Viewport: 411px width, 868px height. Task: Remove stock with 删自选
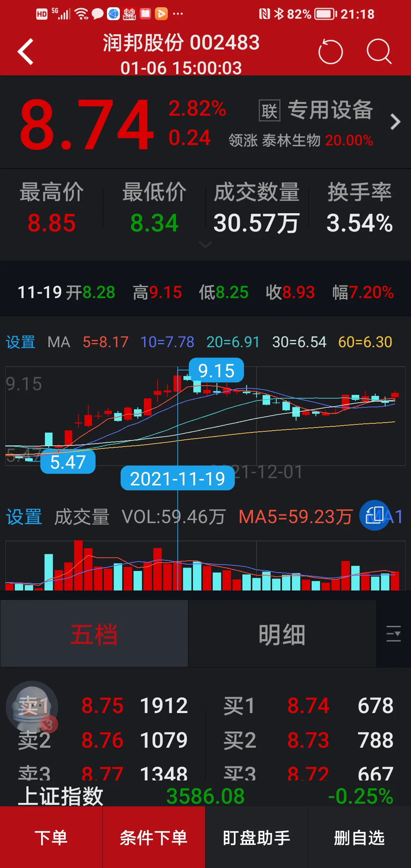[x=359, y=838]
